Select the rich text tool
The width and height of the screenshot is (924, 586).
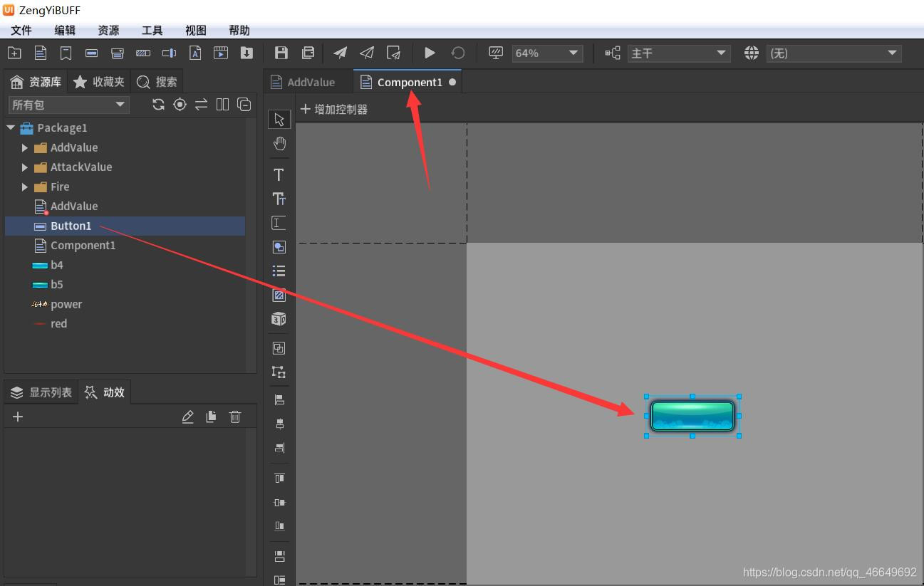click(279, 199)
